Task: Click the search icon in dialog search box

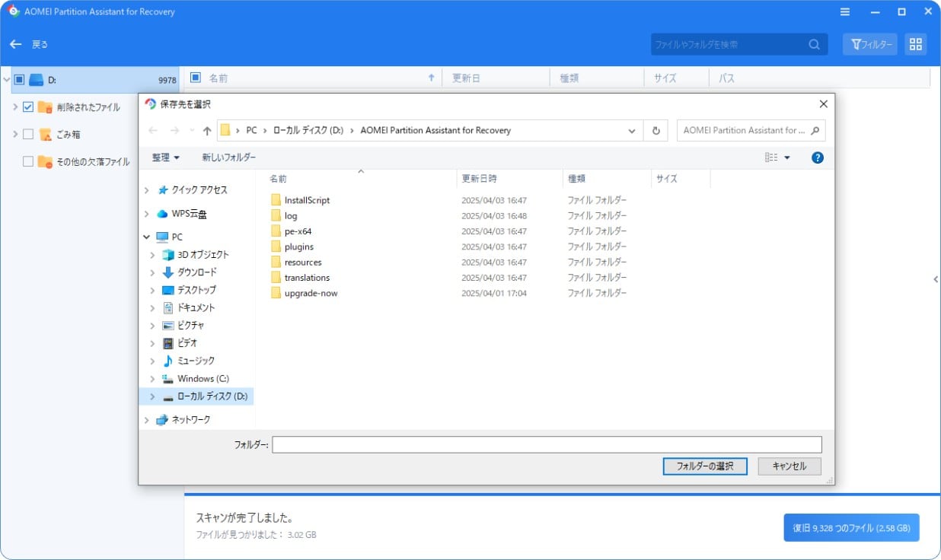Action: click(815, 130)
